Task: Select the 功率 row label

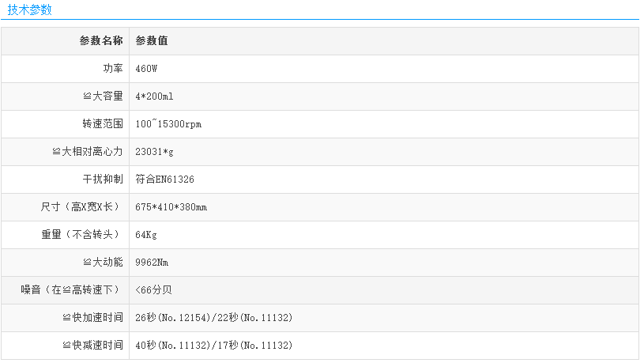Action: pyautogui.click(x=113, y=69)
